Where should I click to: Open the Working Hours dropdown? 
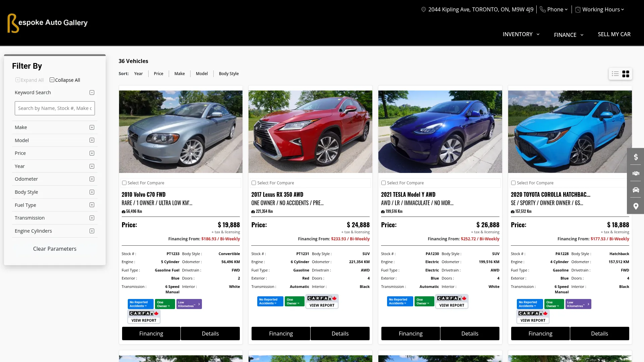(600, 10)
